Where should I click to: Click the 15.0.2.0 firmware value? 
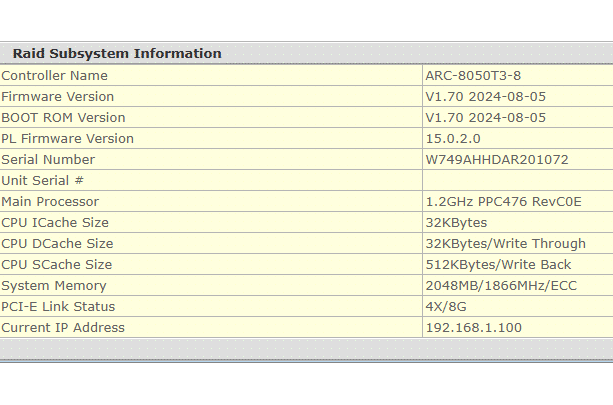pos(453,139)
